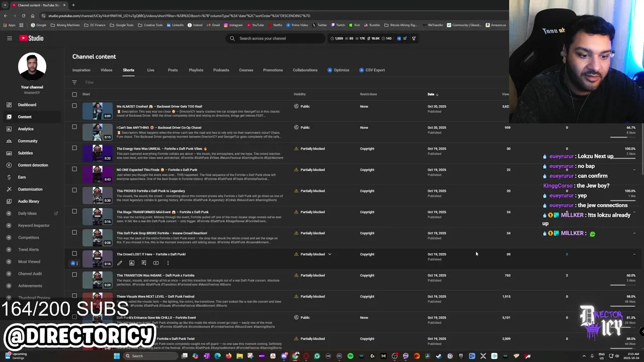Click the browser address bar URL
Viewport: 644px width, 362px height.
coord(179,16)
